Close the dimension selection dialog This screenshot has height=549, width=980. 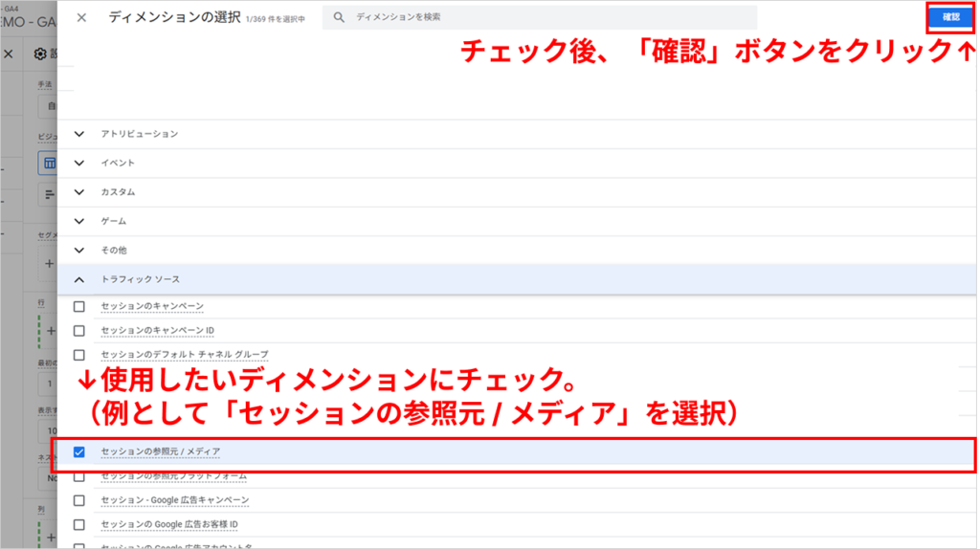click(81, 17)
